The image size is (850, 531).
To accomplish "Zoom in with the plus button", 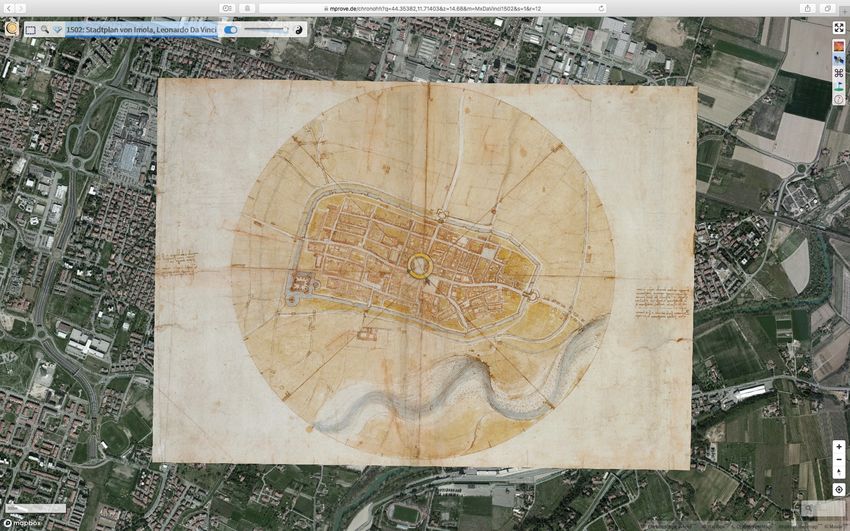I will (839, 447).
